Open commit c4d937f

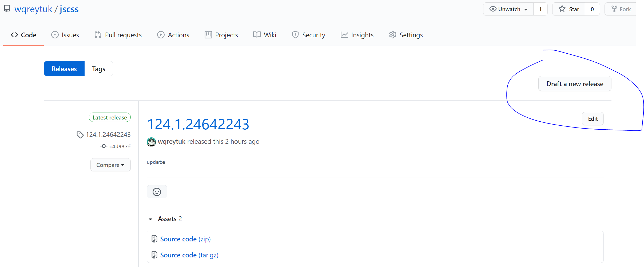tap(120, 146)
